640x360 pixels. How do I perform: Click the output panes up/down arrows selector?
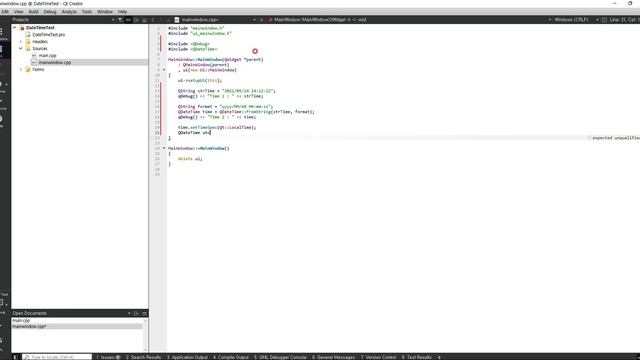click(x=439, y=357)
